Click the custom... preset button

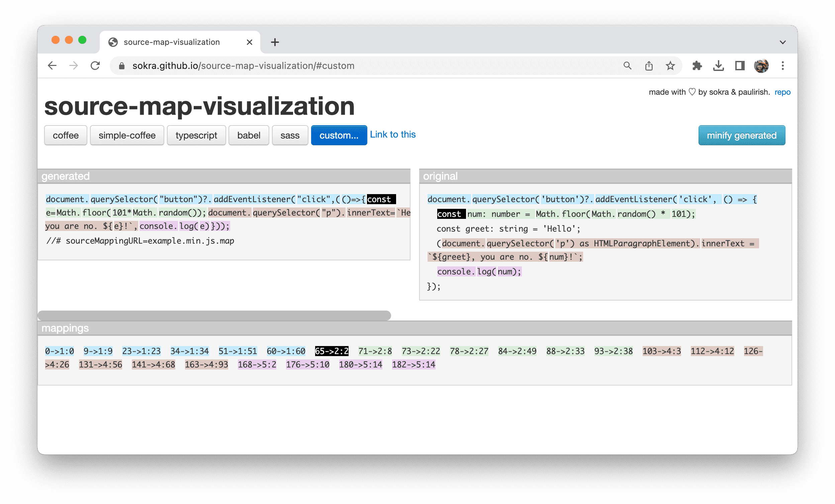[x=338, y=136]
